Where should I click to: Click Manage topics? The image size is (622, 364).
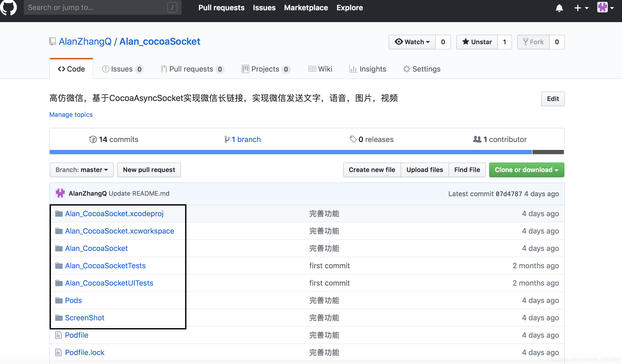pos(71,114)
